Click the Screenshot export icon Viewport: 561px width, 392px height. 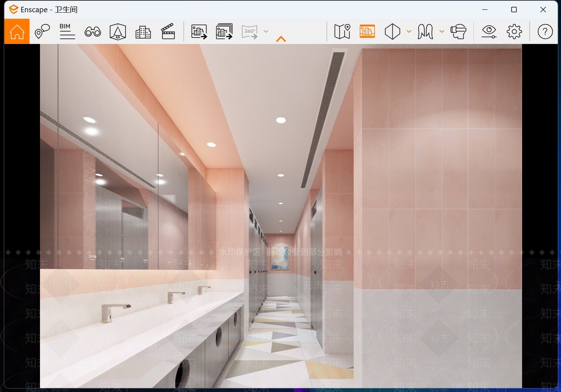tap(199, 32)
